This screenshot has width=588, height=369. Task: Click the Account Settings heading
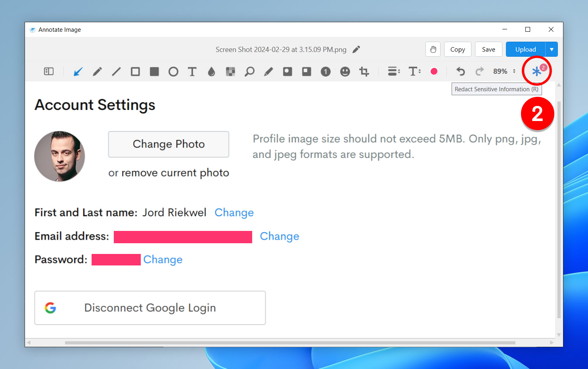[95, 105]
